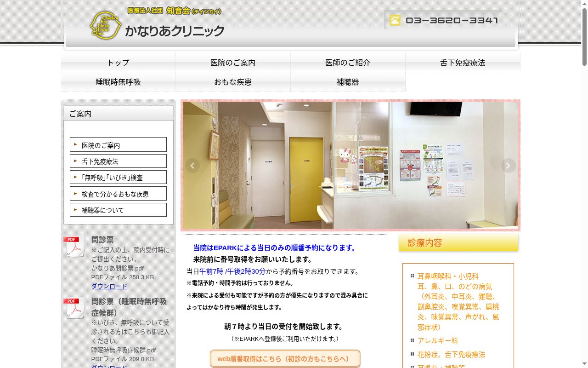Click the file name 睡眠時無呼吸症候群.pdf
The height and width of the screenshot is (368, 588).
click(123, 350)
